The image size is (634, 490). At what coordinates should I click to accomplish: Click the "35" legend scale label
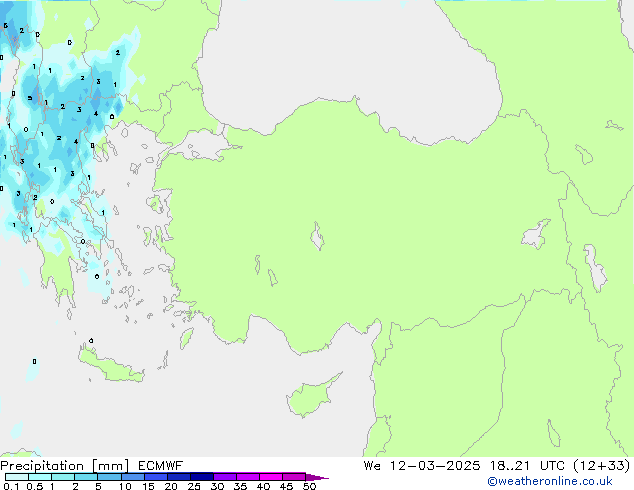pyautogui.click(x=240, y=486)
